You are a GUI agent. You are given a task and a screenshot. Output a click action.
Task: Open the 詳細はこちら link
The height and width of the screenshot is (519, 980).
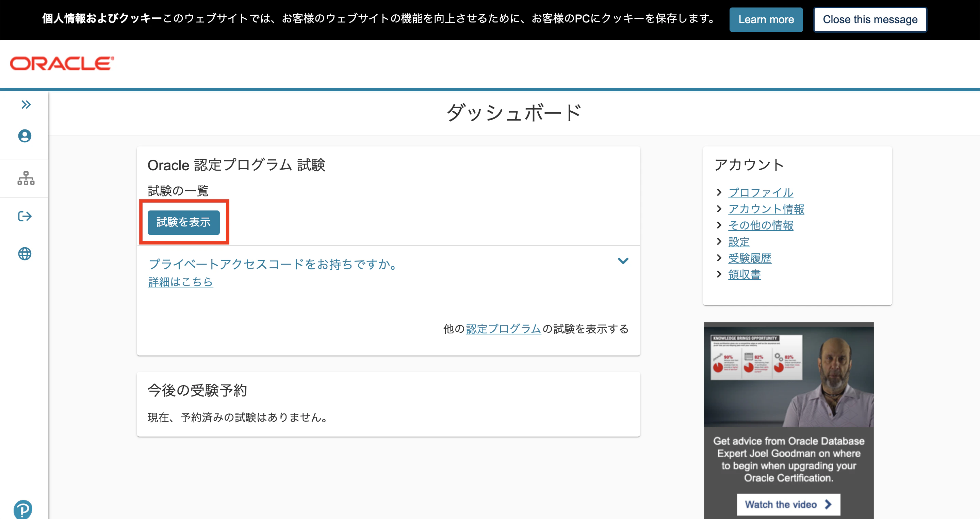pyautogui.click(x=181, y=282)
